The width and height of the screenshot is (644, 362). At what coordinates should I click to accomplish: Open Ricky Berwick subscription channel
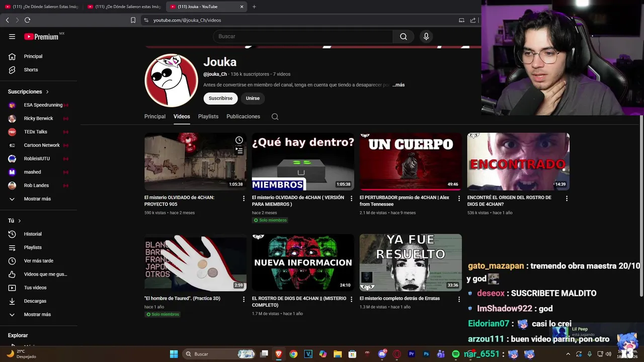(39, 119)
